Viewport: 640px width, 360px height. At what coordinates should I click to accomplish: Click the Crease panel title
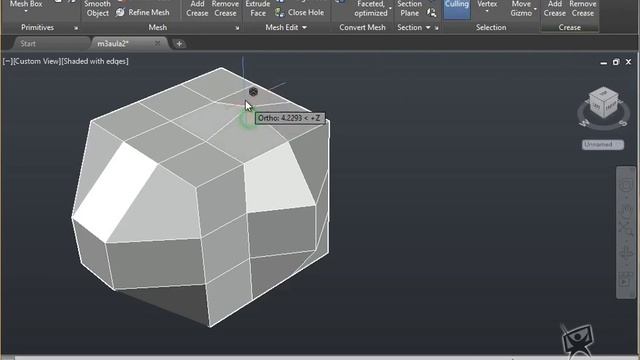tap(569, 27)
